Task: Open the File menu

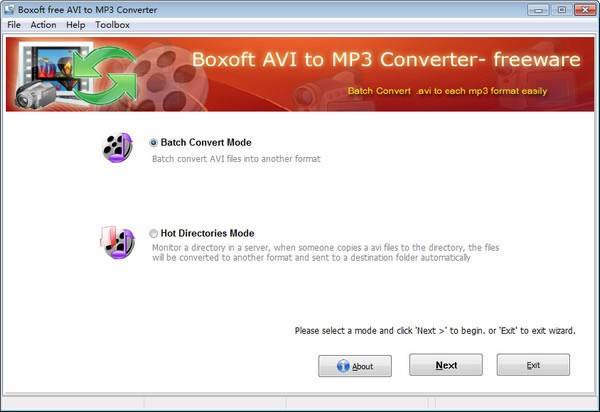Action: pyautogui.click(x=14, y=25)
